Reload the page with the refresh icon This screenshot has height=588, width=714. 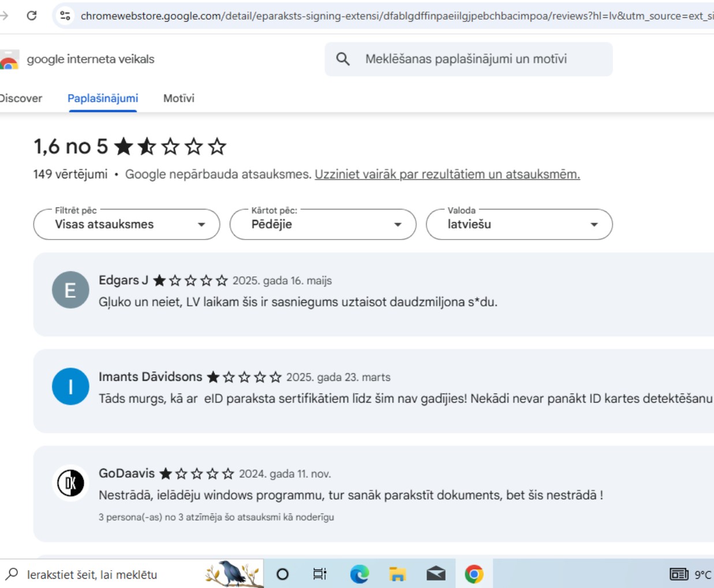click(32, 16)
